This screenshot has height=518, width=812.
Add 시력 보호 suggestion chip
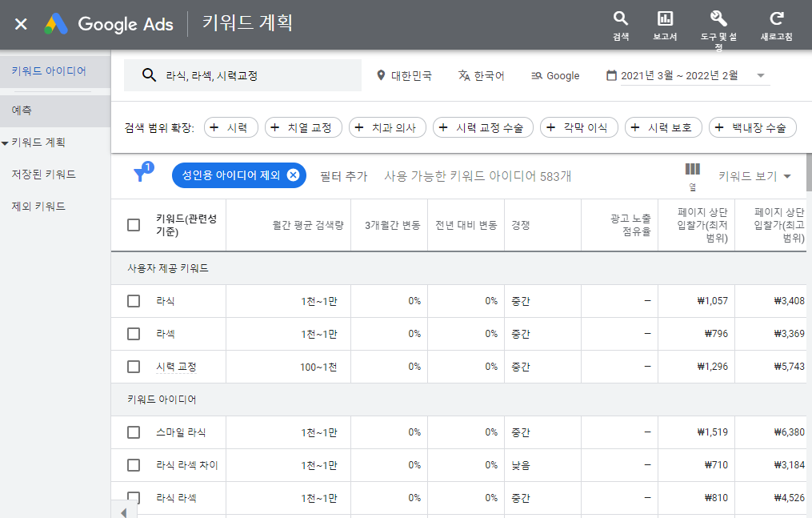(663, 127)
